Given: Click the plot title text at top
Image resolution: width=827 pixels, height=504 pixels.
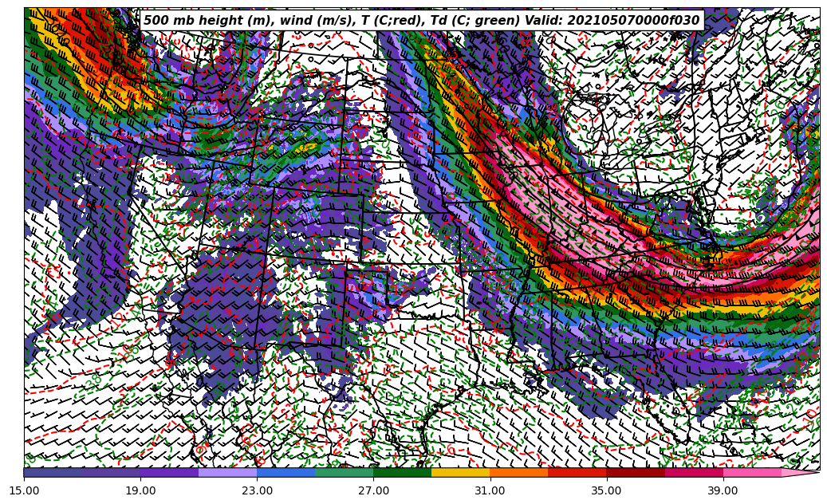Looking at the screenshot, I should 421,21.
